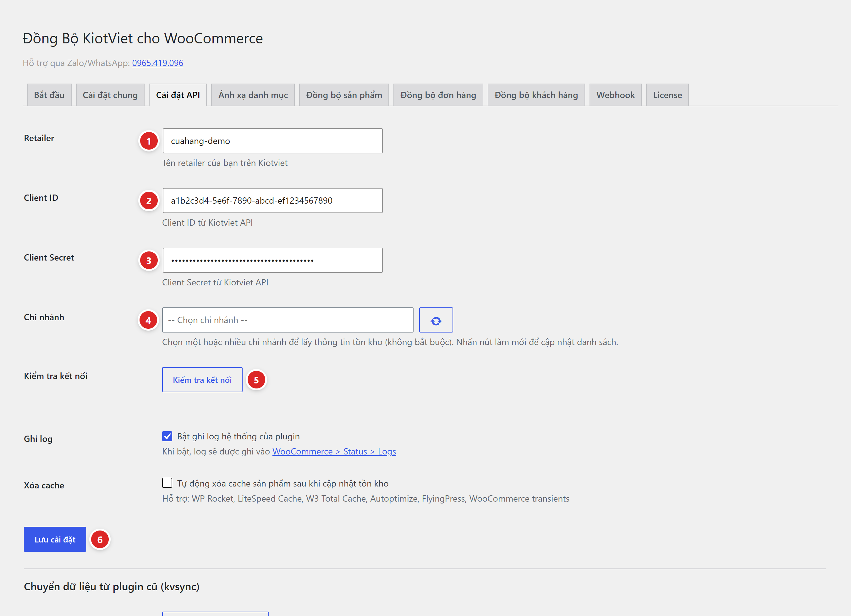Open the License tab
The height and width of the screenshot is (616, 851).
click(667, 95)
